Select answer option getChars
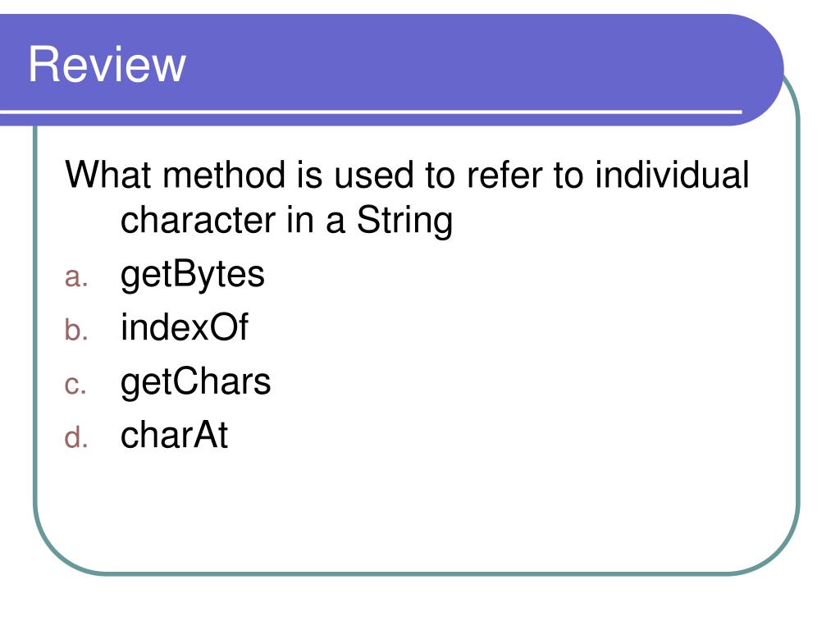 coord(195,382)
